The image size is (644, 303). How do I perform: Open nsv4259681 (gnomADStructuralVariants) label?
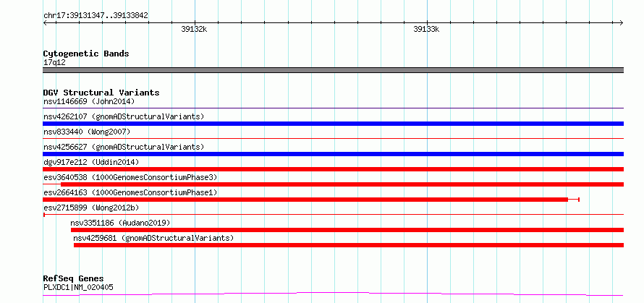click(153, 238)
